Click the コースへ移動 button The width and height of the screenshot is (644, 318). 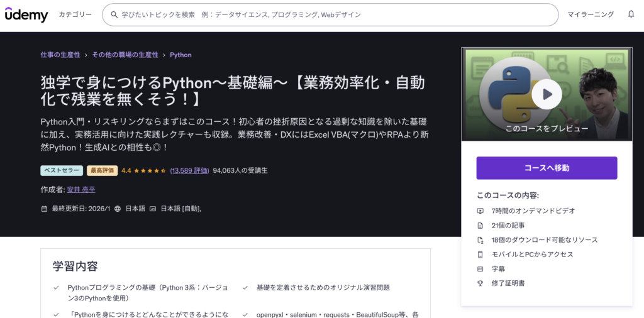[x=547, y=168]
